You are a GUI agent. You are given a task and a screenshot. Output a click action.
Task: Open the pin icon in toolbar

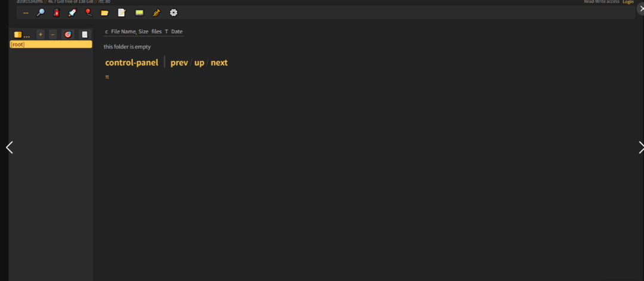[156, 13]
